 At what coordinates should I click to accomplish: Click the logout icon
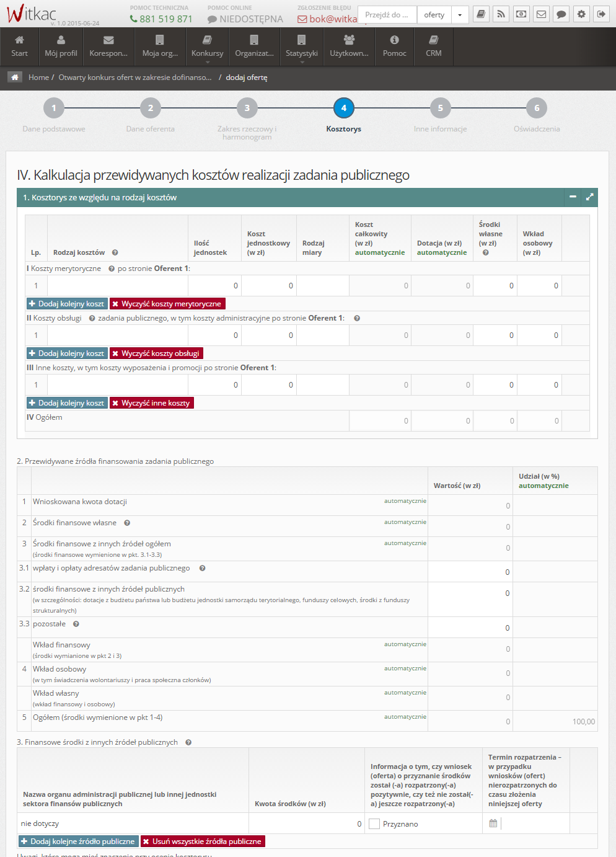(x=601, y=14)
